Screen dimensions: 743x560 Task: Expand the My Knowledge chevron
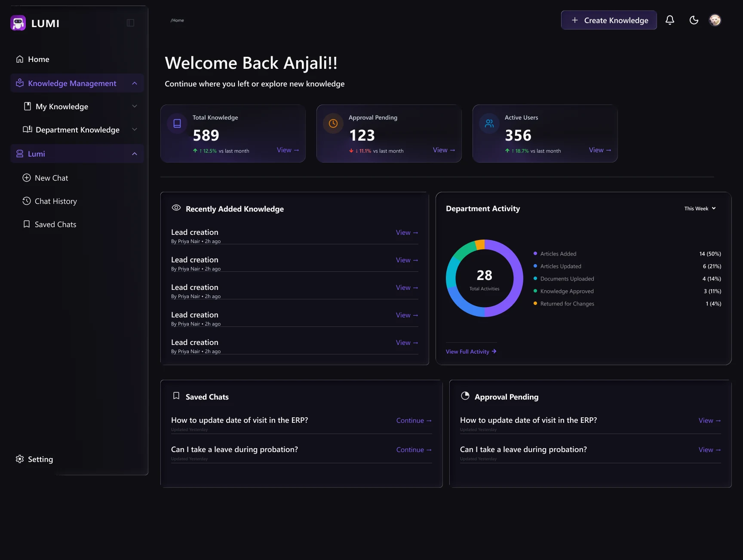pyautogui.click(x=135, y=106)
